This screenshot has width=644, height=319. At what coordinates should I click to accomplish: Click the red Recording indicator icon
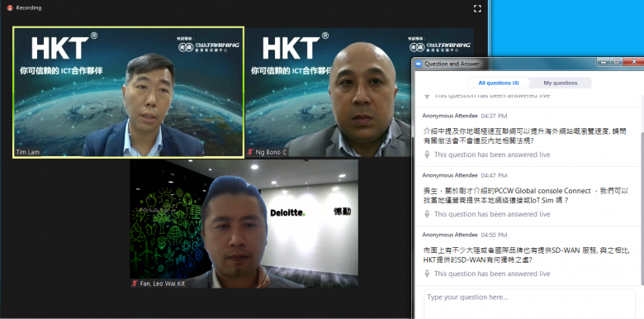(x=9, y=7)
